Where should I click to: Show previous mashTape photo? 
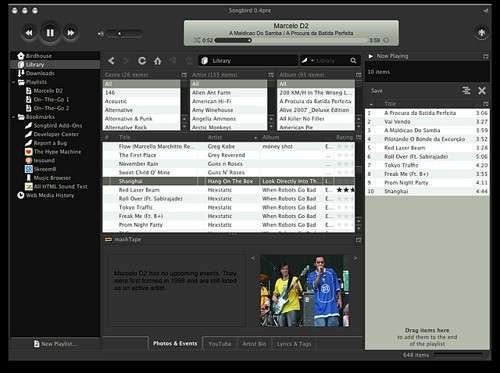(x=253, y=258)
